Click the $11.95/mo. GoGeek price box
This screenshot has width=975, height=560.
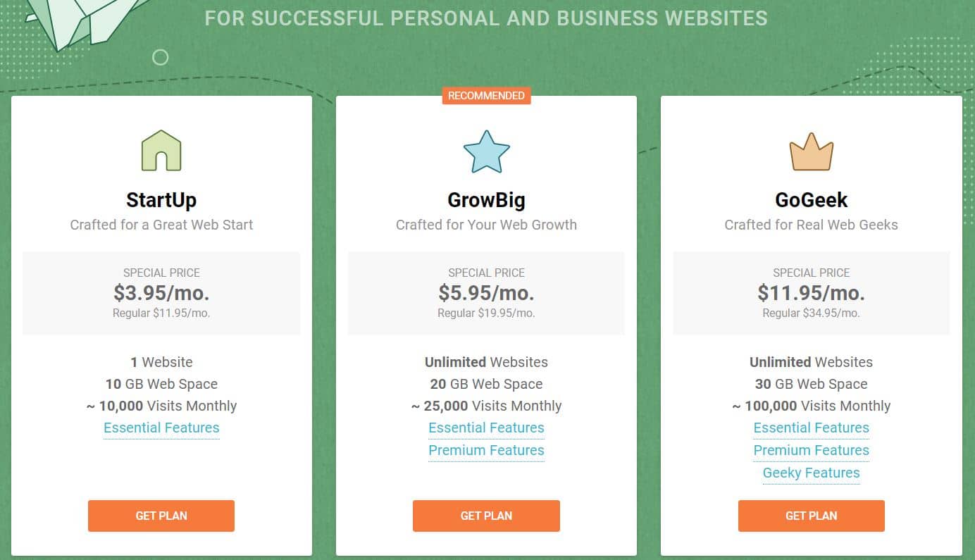(x=812, y=293)
